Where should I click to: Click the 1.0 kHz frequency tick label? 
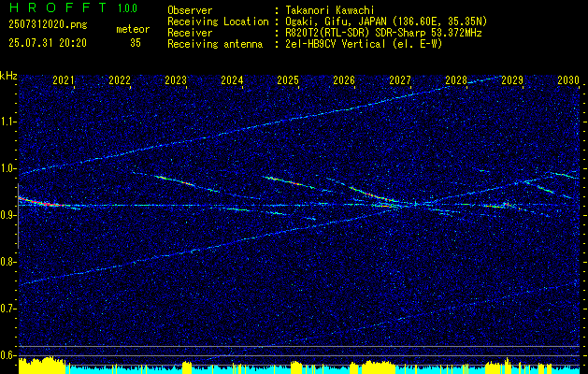coord(7,168)
